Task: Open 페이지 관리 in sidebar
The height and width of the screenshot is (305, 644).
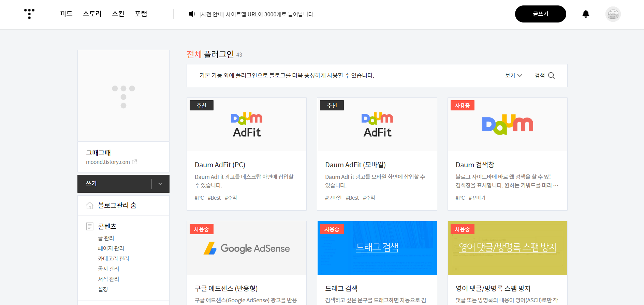Action: 111,248
